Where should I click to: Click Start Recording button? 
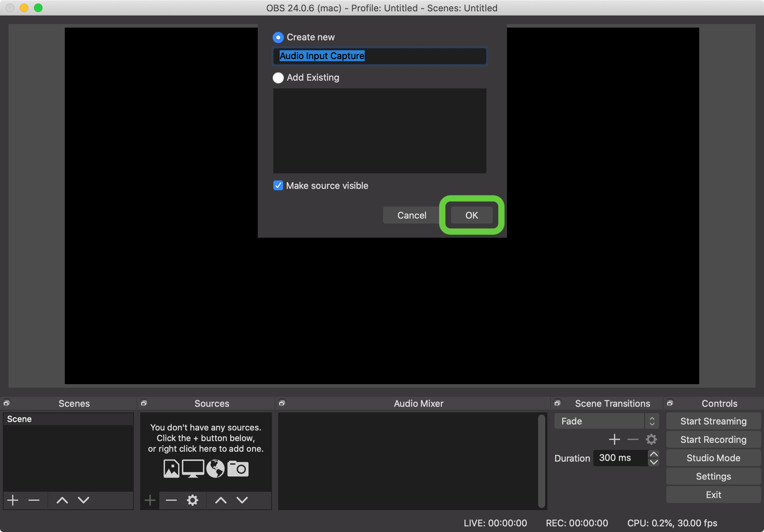[713, 439]
